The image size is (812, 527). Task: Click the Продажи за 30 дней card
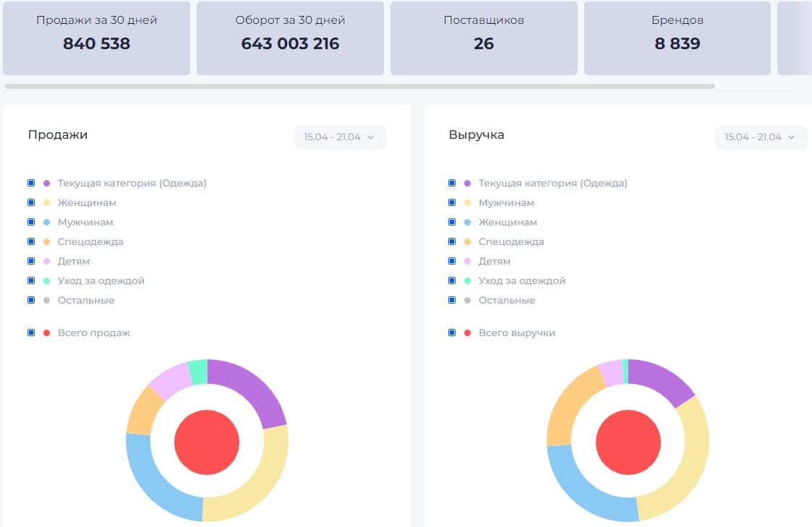(96, 38)
